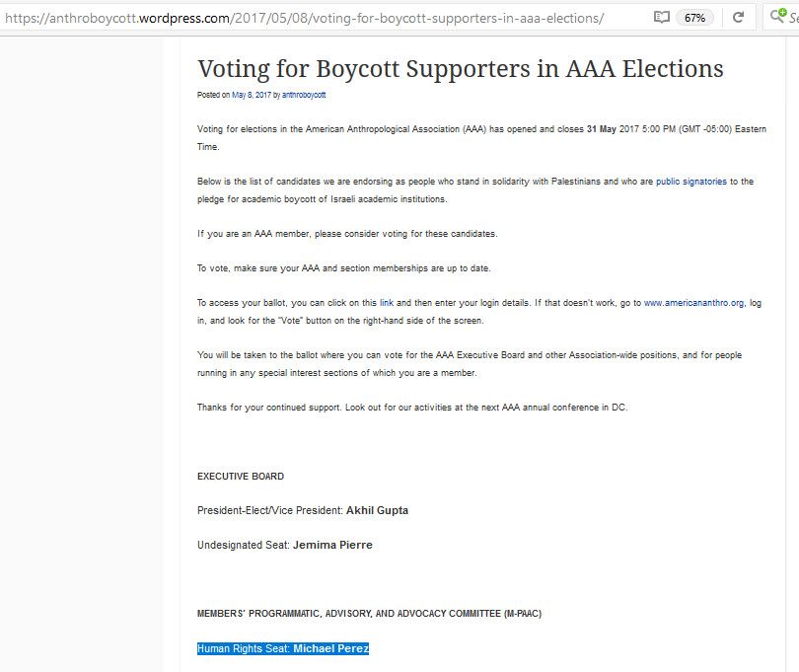This screenshot has height=672, width=799.
Task: Click the Michael Perez name
Action: pyautogui.click(x=330, y=648)
